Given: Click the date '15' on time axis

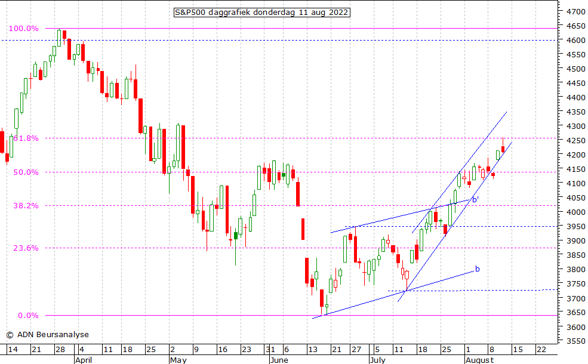Looking at the screenshot, I should point(518,349).
